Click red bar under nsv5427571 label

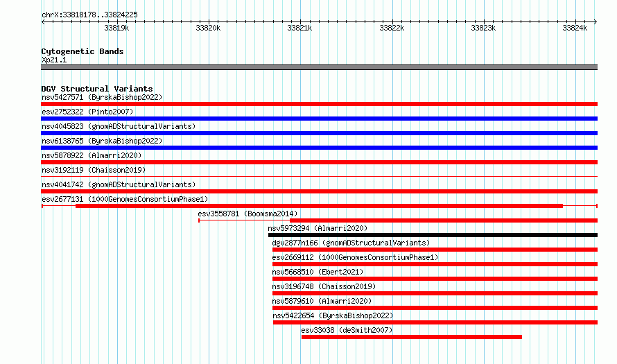(x=319, y=104)
